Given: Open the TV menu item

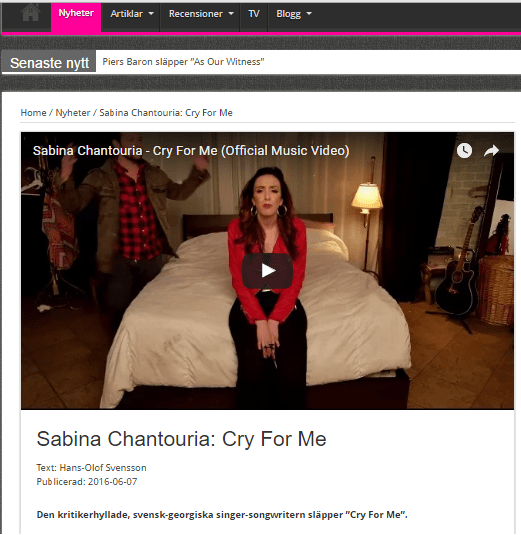Looking at the screenshot, I should point(254,14).
